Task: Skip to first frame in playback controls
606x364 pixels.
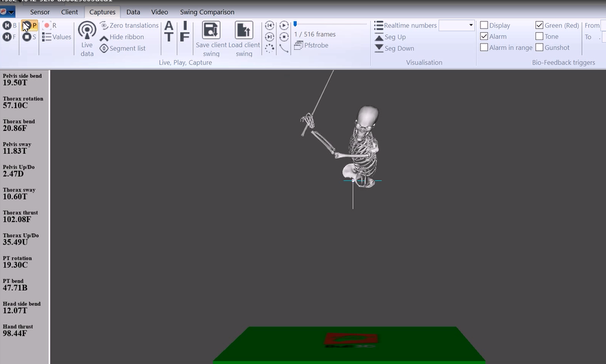Action: tap(270, 25)
